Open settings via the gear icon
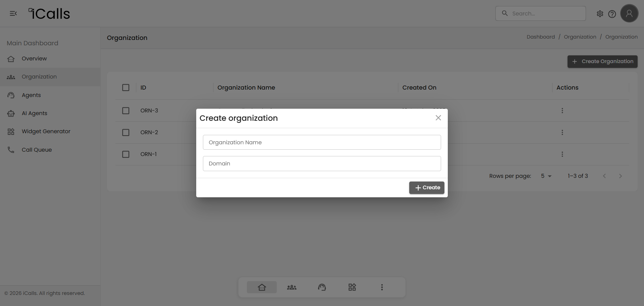This screenshot has width=644, height=306. pyautogui.click(x=600, y=14)
